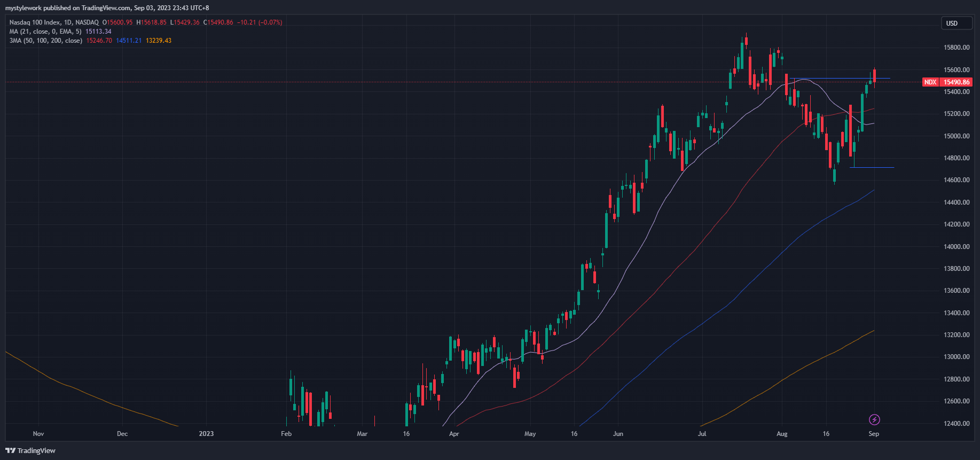Click the current price 15490.86 label
The width and height of the screenshot is (980, 460).
956,82
